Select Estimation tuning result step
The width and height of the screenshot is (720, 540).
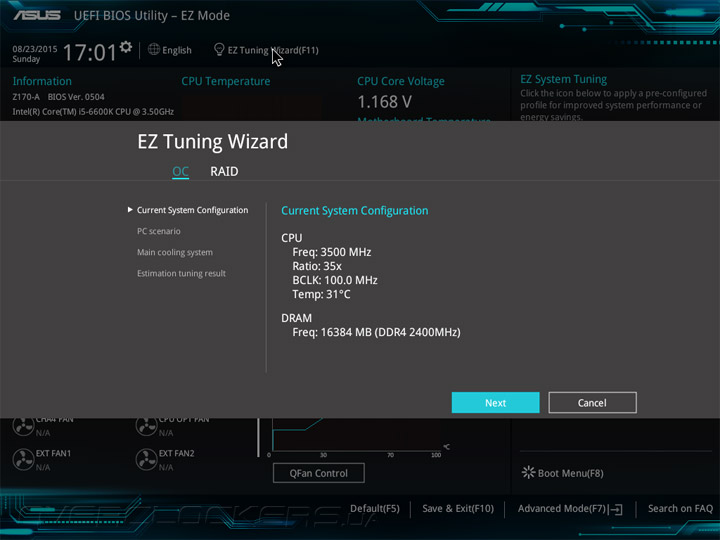(181, 274)
